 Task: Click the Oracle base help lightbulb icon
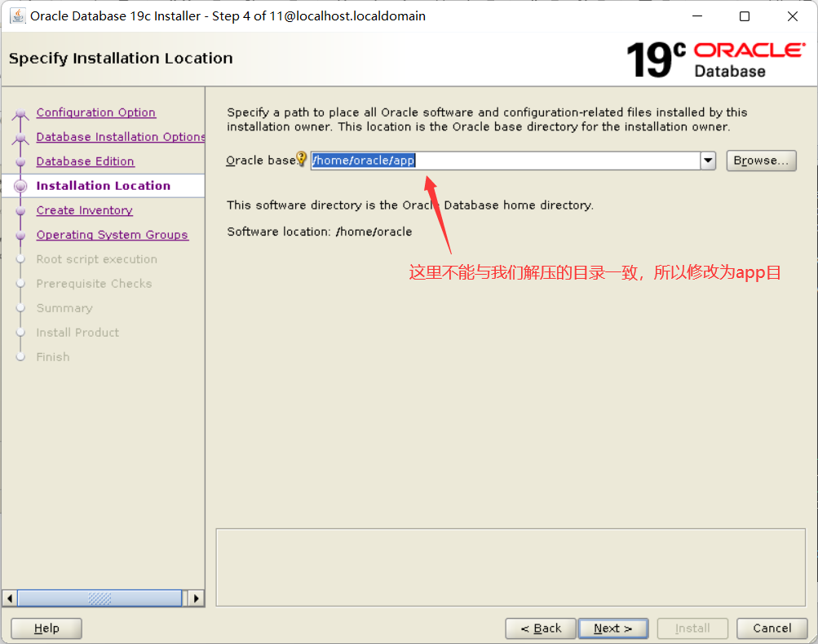tap(301, 158)
